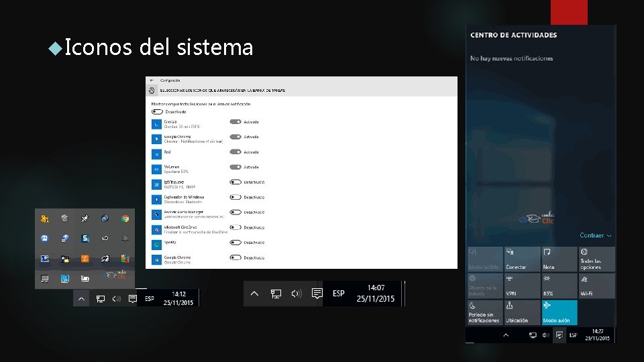Screen dimensions: 644x362
Task: Open the Snagit 'S' icon in tray overflow
Action: tap(85, 239)
